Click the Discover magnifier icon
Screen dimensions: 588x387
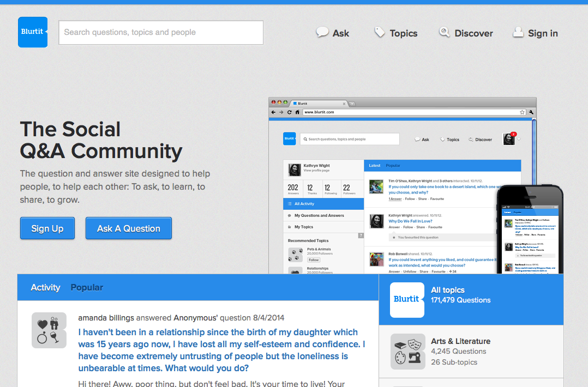(x=445, y=32)
